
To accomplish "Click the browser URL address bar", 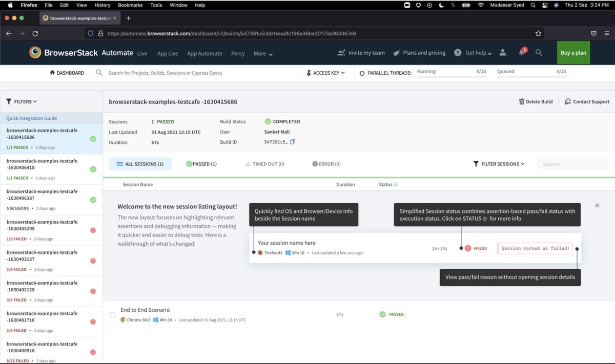I will click(x=314, y=33).
